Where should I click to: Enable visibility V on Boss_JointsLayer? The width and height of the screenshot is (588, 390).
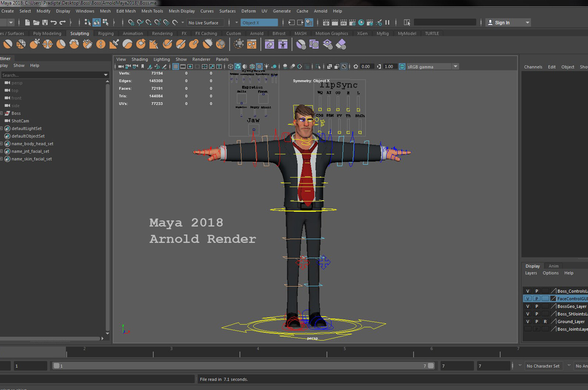[x=528, y=329]
